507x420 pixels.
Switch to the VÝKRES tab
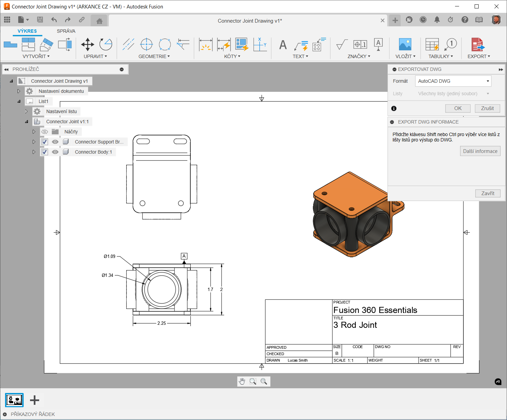click(x=27, y=31)
